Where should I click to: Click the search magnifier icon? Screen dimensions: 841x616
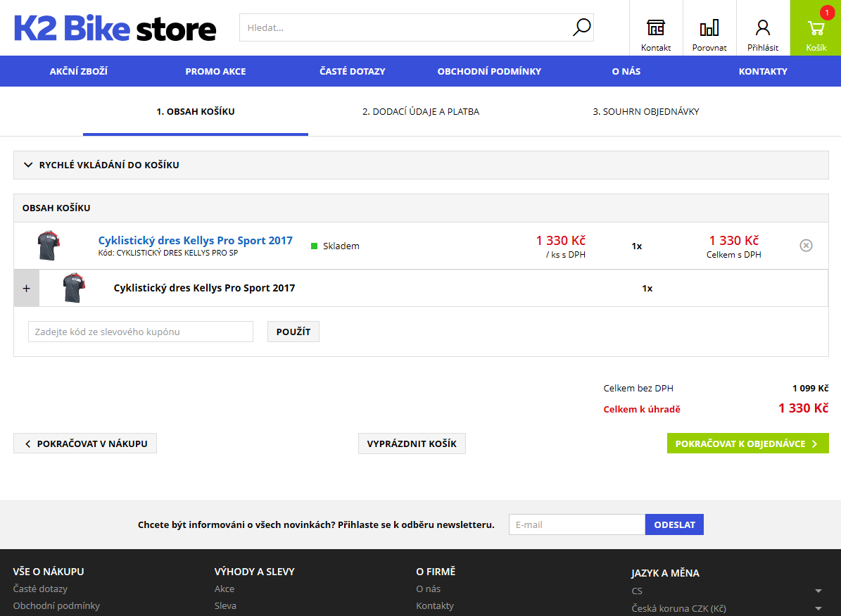581,27
